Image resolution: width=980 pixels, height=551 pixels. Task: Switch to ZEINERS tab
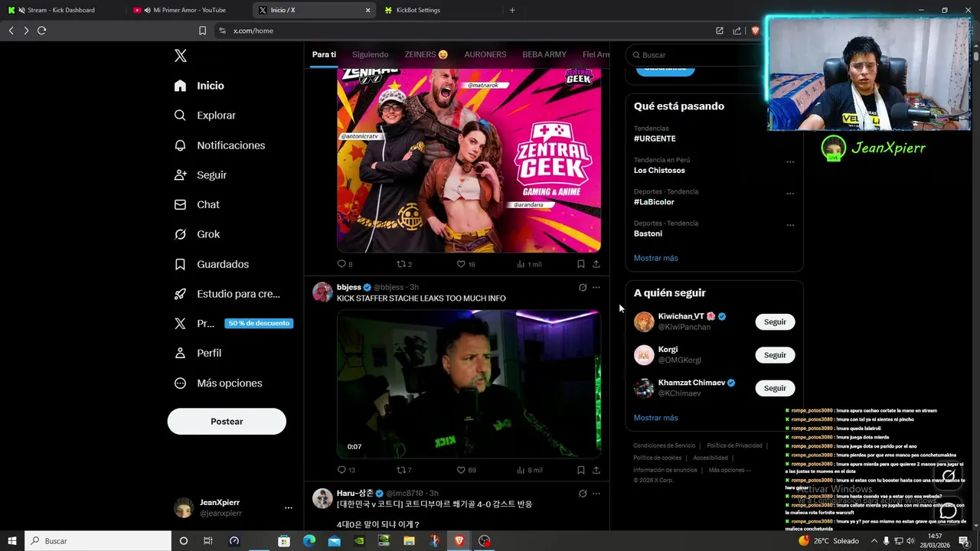[426, 54]
